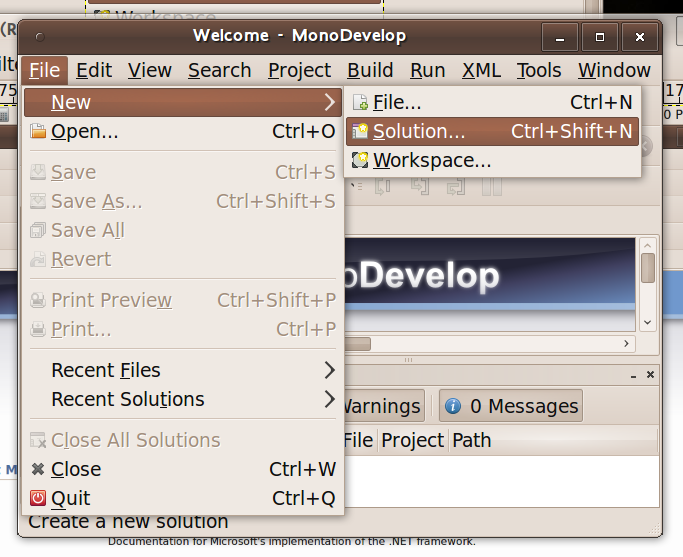Click the window menu dot in titlebar
The image size is (683, 557).
40,37
